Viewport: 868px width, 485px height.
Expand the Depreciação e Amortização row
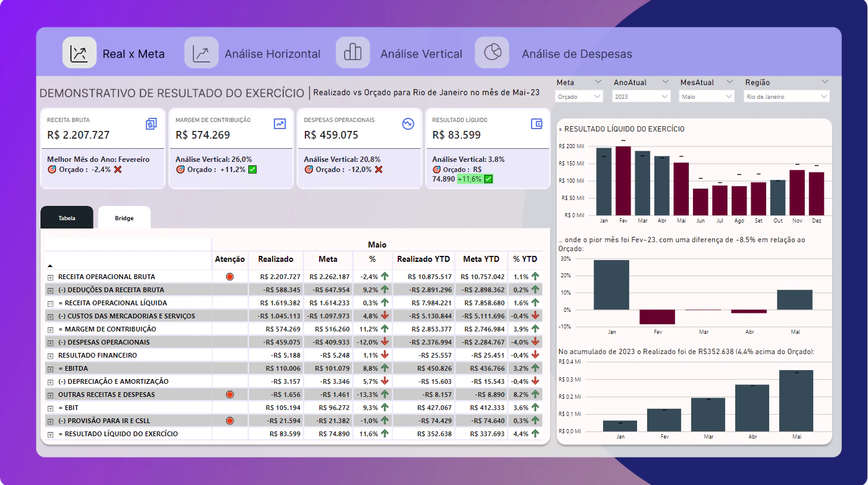tap(51, 382)
